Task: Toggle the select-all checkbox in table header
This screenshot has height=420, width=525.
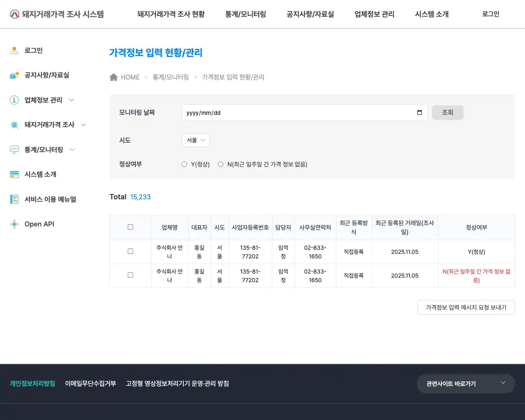Action: [x=130, y=227]
